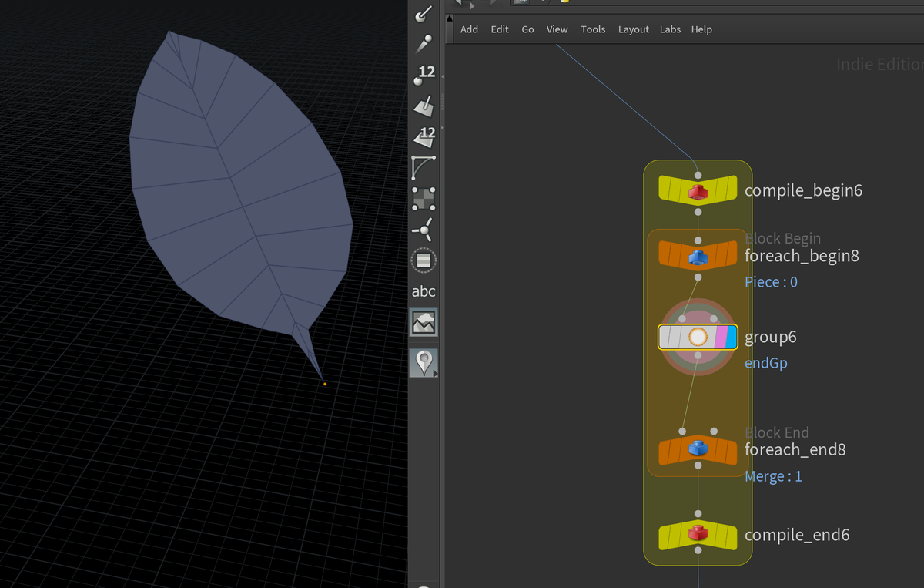Click output connector of compile_begin6
The image size is (924, 588).
(698, 211)
